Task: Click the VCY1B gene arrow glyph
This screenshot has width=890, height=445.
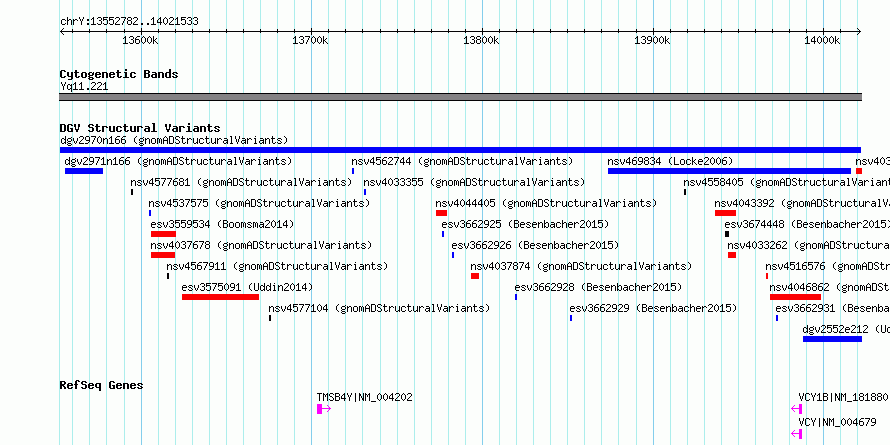Action: coord(797,409)
